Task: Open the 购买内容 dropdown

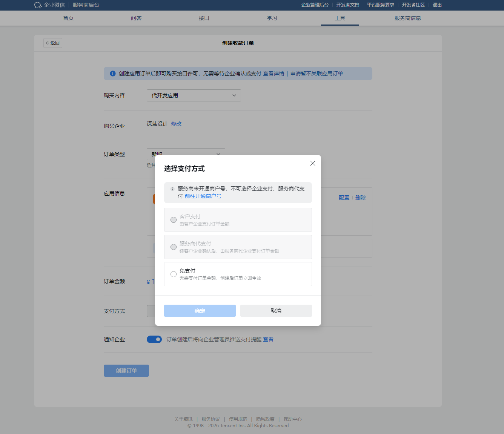Action: (194, 95)
